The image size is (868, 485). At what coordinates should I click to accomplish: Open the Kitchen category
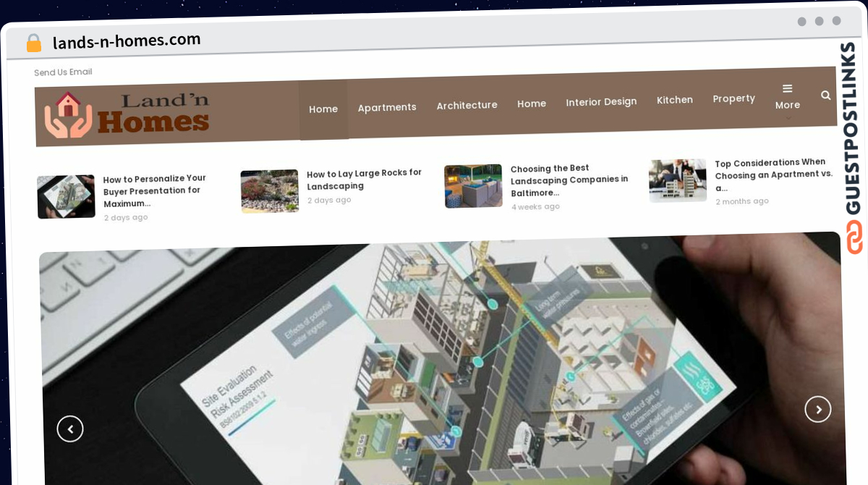pyautogui.click(x=675, y=100)
